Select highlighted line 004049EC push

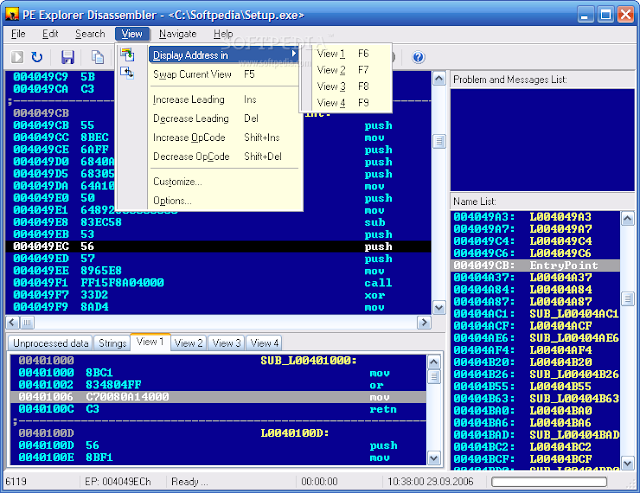click(218, 246)
